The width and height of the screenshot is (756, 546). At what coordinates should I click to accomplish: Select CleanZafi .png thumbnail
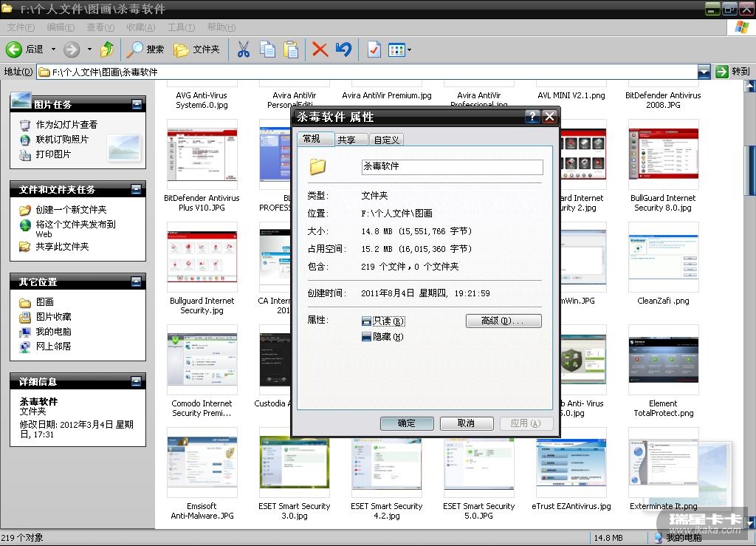coord(664,257)
